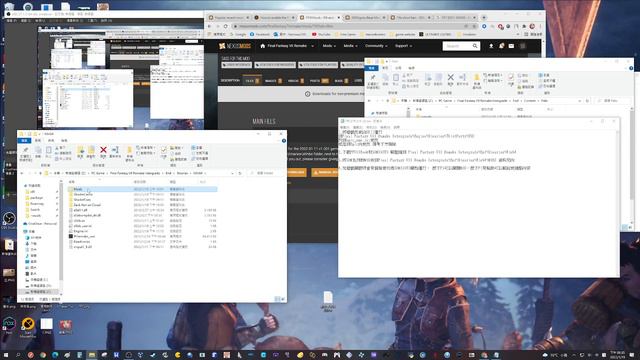The height and width of the screenshot is (360, 640).
Task: Go back in left Explorer window
Action: pos(22,173)
